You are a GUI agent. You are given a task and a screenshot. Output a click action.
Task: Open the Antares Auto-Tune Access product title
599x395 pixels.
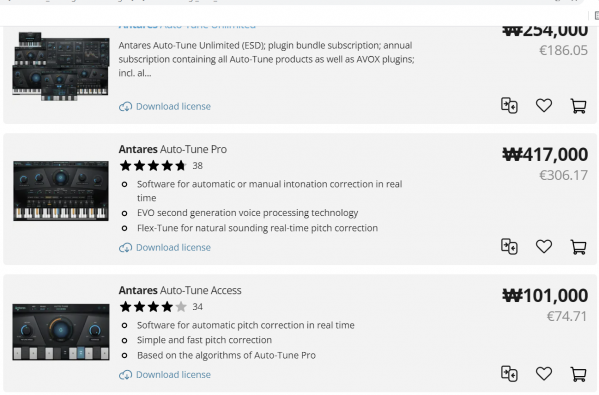(180, 290)
